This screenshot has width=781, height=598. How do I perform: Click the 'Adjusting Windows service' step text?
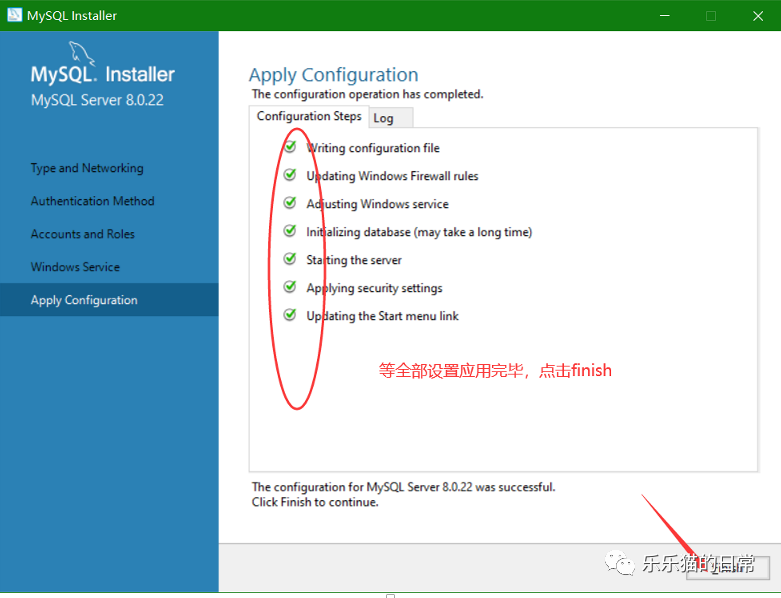click(x=378, y=204)
